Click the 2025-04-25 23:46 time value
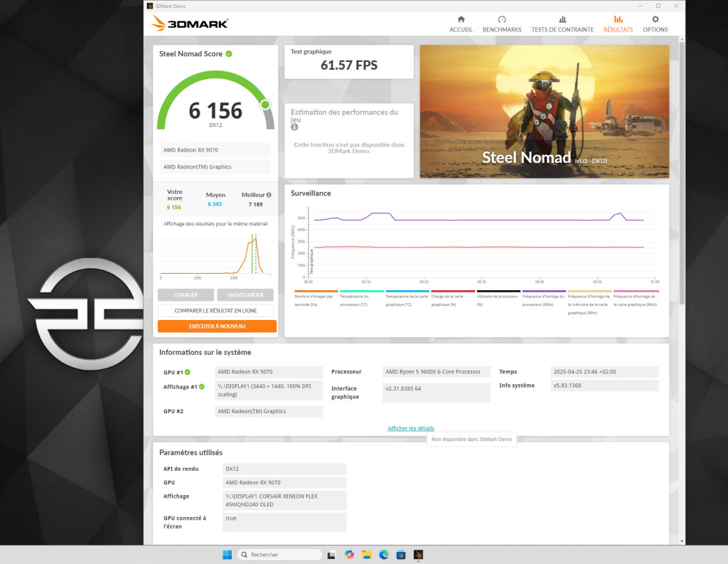Viewport: 728px width, 564px height. point(604,372)
